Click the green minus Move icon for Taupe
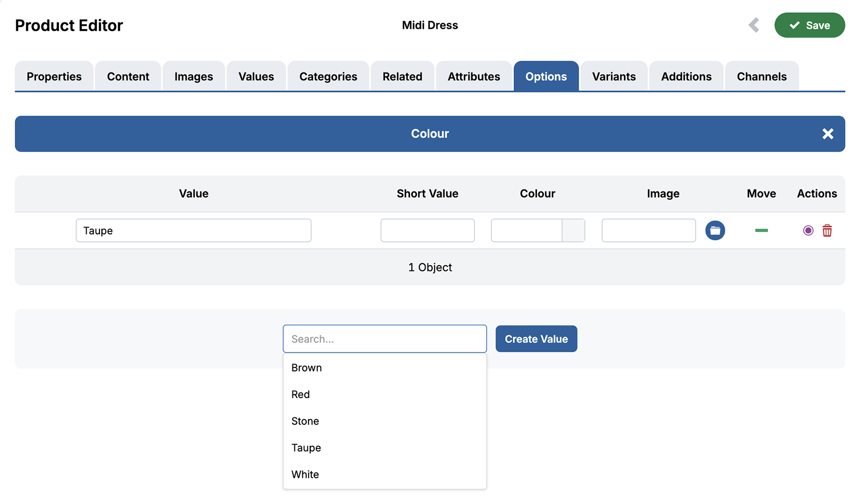 pyautogui.click(x=761, y=230)
